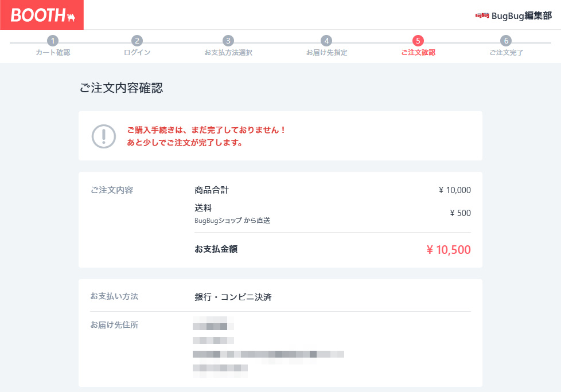The image size is (561, 392).
Task: Go to お届け先指定 step
Action: [326, 53]
